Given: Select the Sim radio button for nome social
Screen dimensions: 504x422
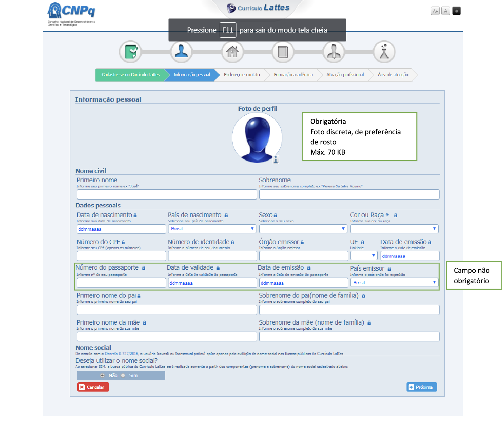Looking at the screenshot, I should coord(123,375).
